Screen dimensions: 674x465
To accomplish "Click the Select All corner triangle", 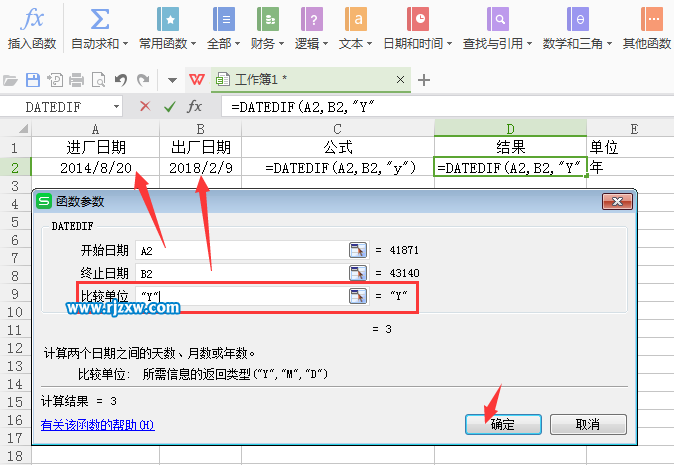I will coord(23,128).
